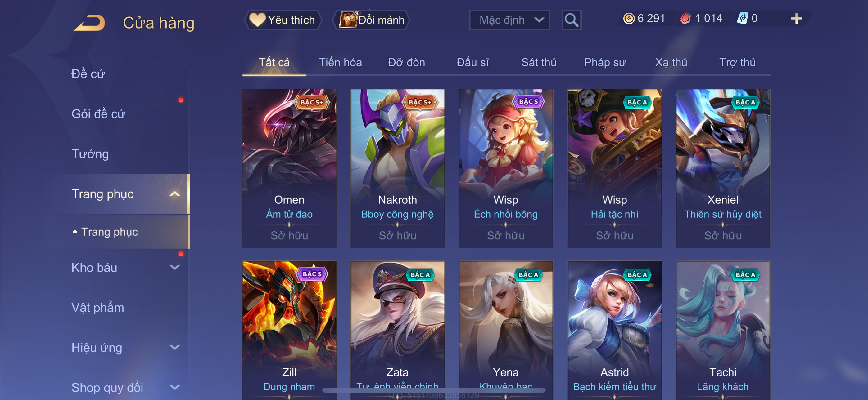Open the Tướng sidebar entry

click(x=90, y=154)
